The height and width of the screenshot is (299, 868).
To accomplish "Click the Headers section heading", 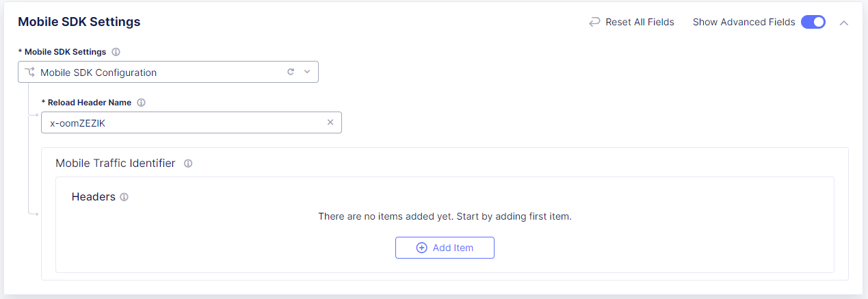I will coord(94,197).
